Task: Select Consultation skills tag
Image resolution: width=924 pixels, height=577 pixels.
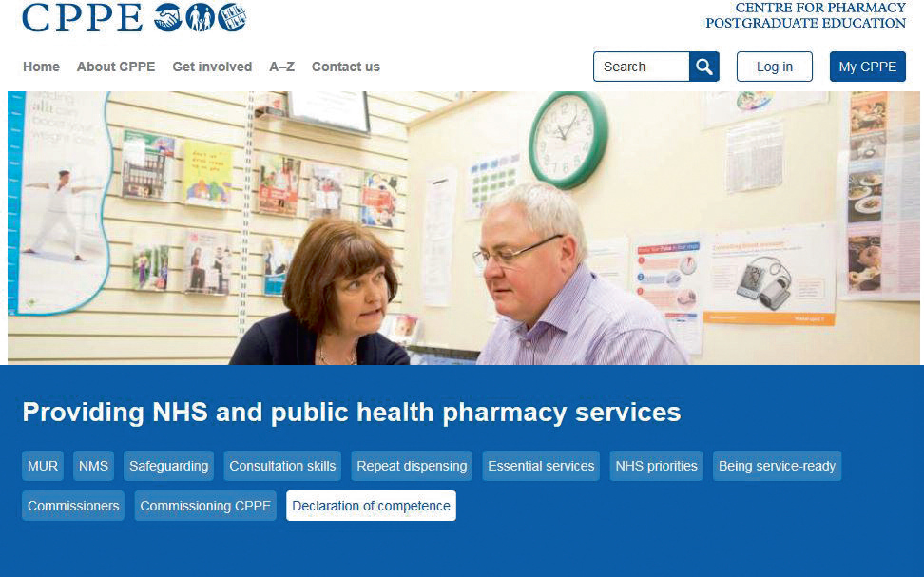Action: click(282, 466)
